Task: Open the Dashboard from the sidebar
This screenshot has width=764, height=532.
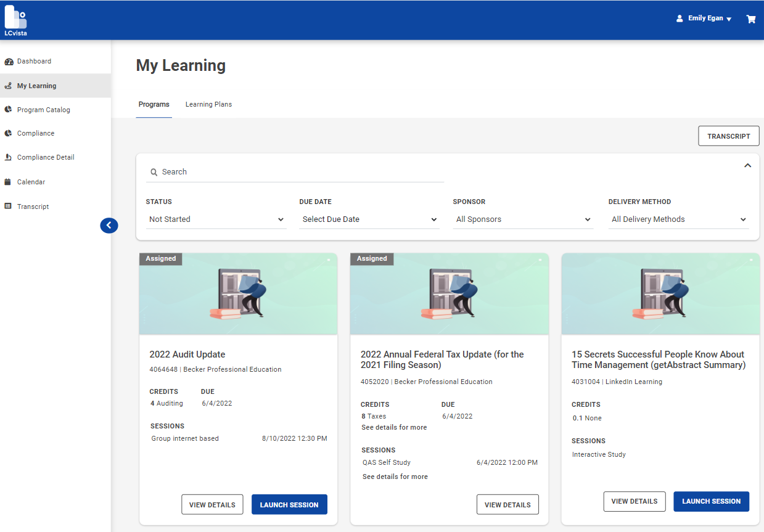Action: pyautogui.click(x=34, y=61)
